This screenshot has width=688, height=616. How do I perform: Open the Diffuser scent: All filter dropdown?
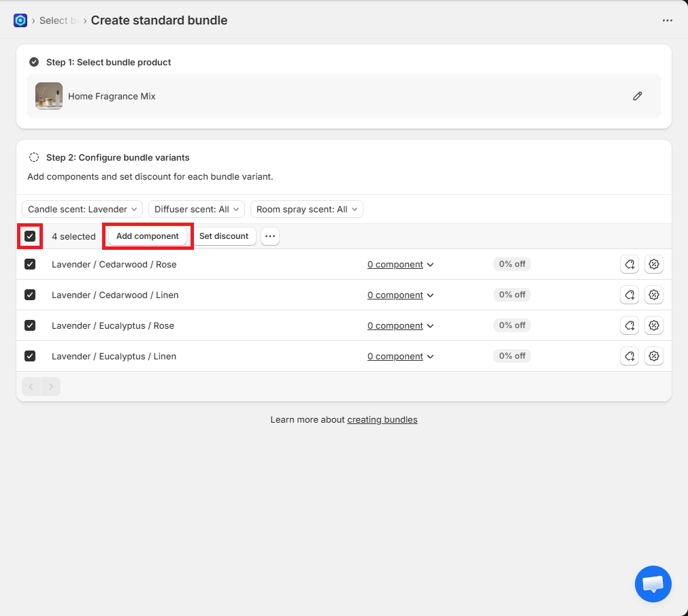[197, 209]
